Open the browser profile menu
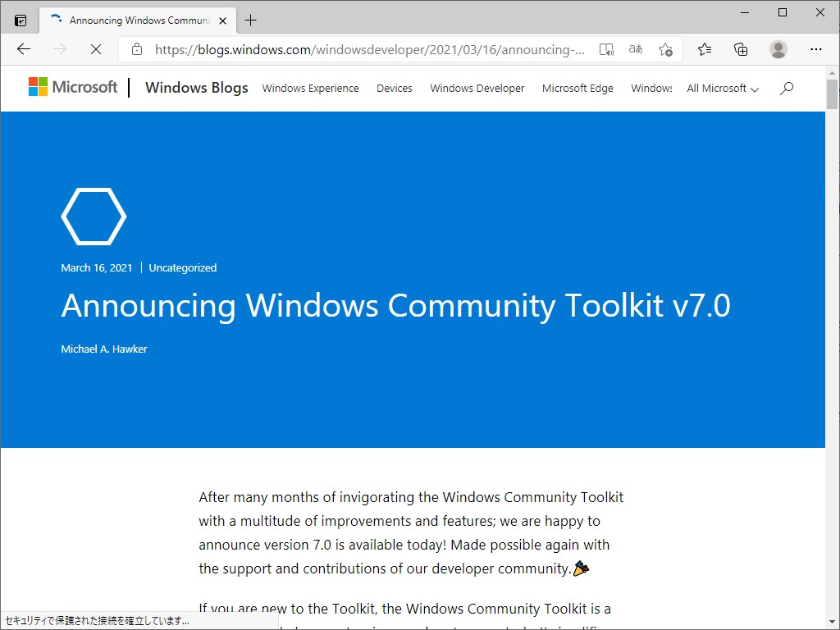The image size is (840, 630). pos(778,49)
